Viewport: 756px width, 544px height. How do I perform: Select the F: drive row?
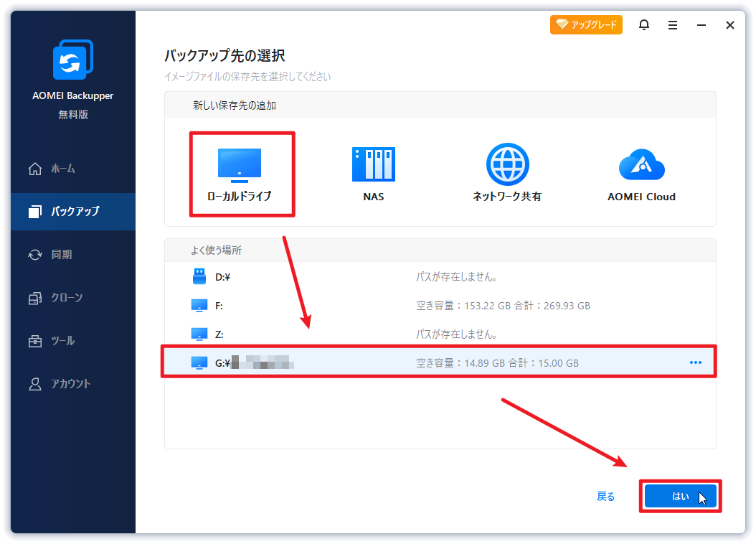tap(440, 306)
